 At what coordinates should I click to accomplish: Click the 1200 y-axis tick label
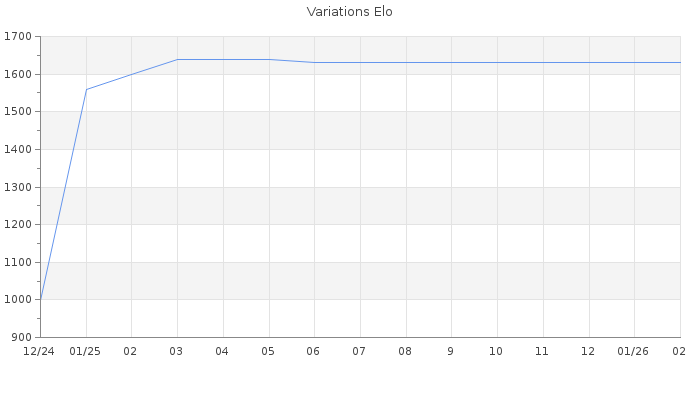[x=19, y=224]
